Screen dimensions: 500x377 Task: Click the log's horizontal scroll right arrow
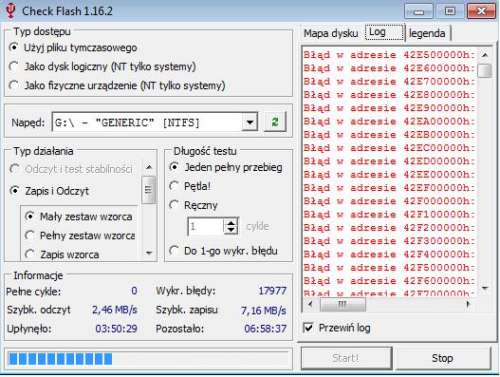pos(468,304)
